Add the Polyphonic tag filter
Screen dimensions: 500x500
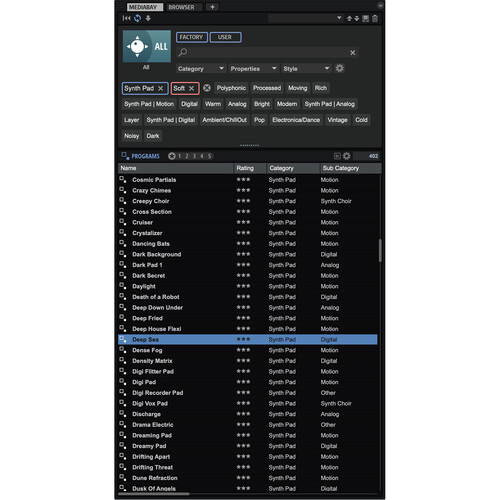231,88
